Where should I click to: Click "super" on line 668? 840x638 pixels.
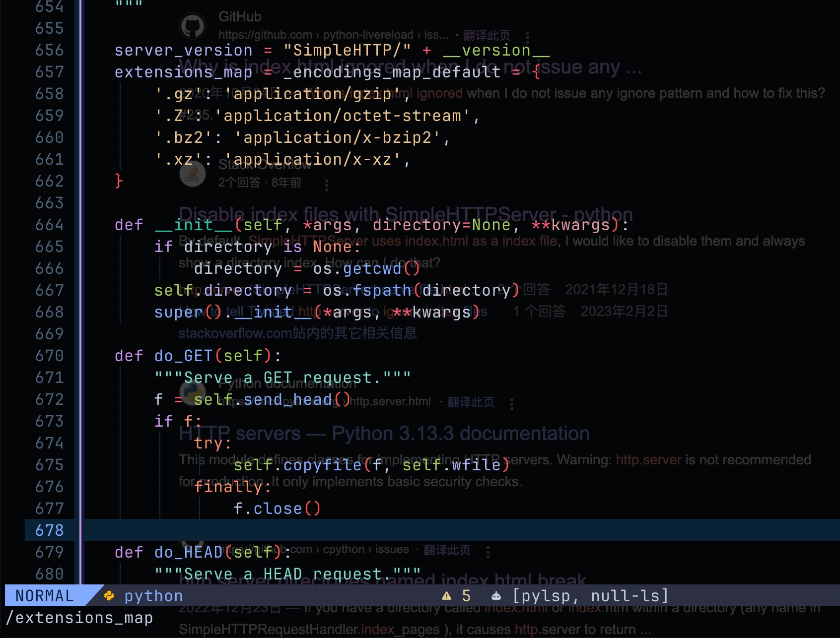[x=179, y=312]
